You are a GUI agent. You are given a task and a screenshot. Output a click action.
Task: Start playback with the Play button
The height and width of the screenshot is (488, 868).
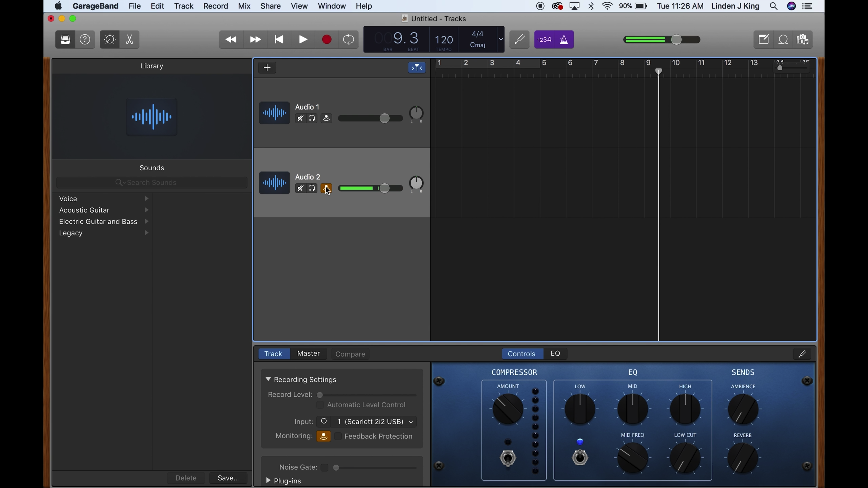(x=303, y=40)
